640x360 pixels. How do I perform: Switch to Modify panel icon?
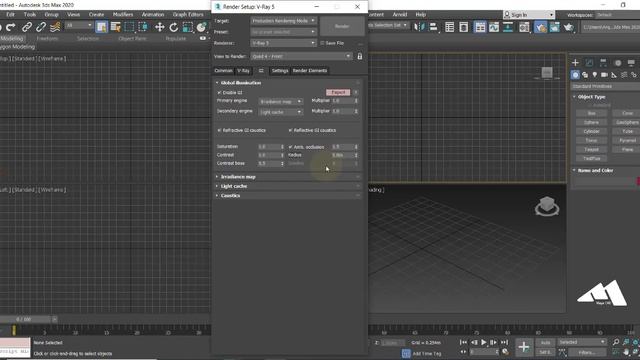(x=589, y=62)
